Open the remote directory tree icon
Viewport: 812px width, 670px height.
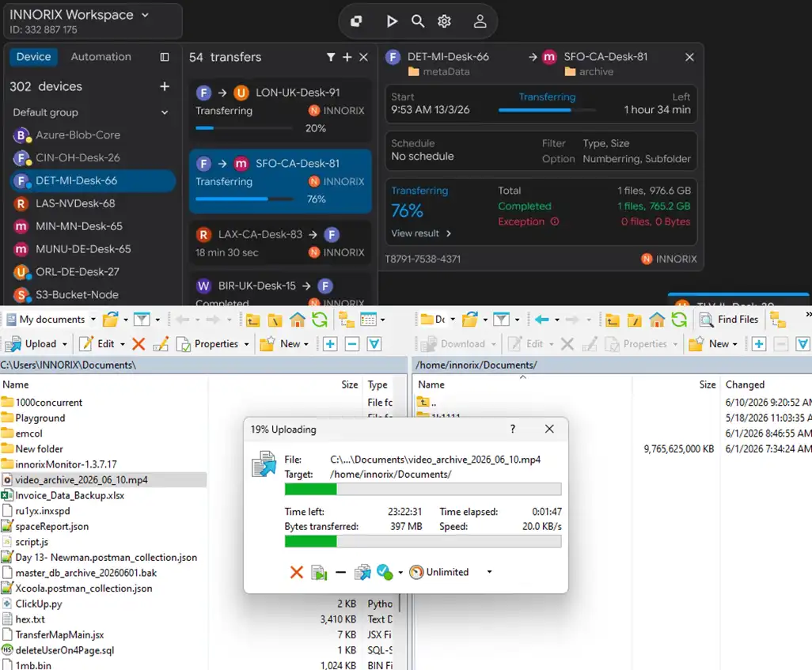click(x=778, y=320)
